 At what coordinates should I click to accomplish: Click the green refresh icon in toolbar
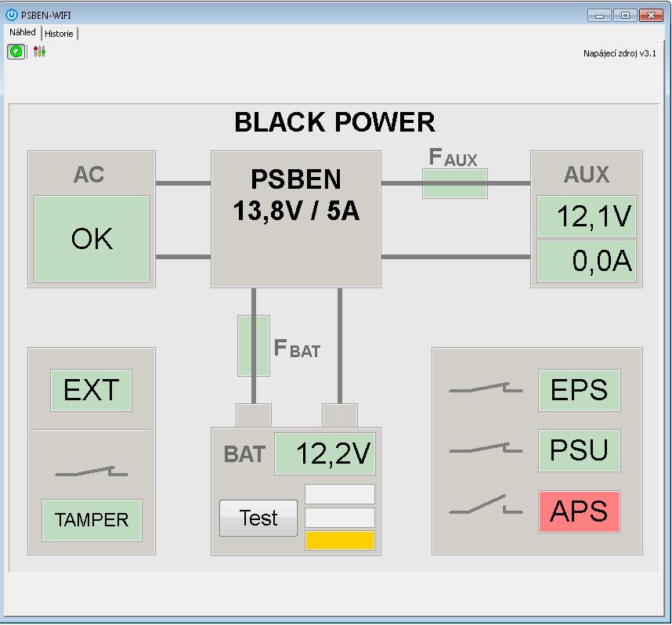tap(16, 52)
